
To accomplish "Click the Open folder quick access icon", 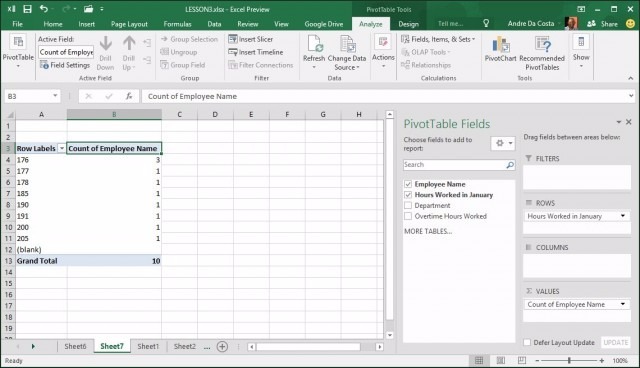I will pyautogui.click(x=88, y=9).
